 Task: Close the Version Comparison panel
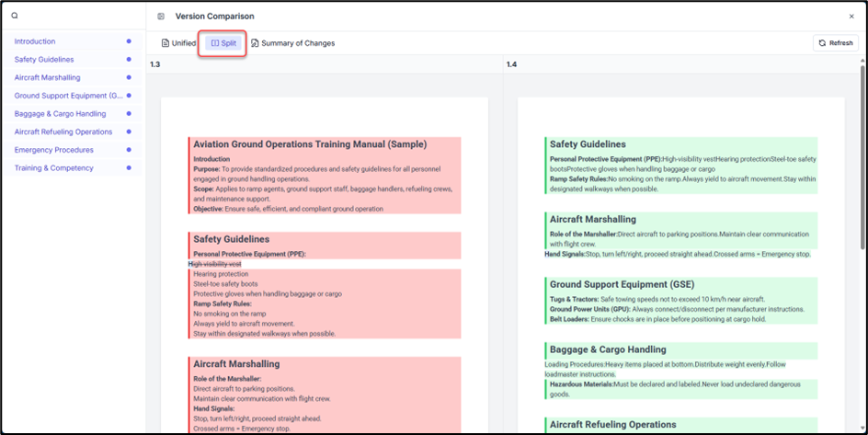(851, 17)
